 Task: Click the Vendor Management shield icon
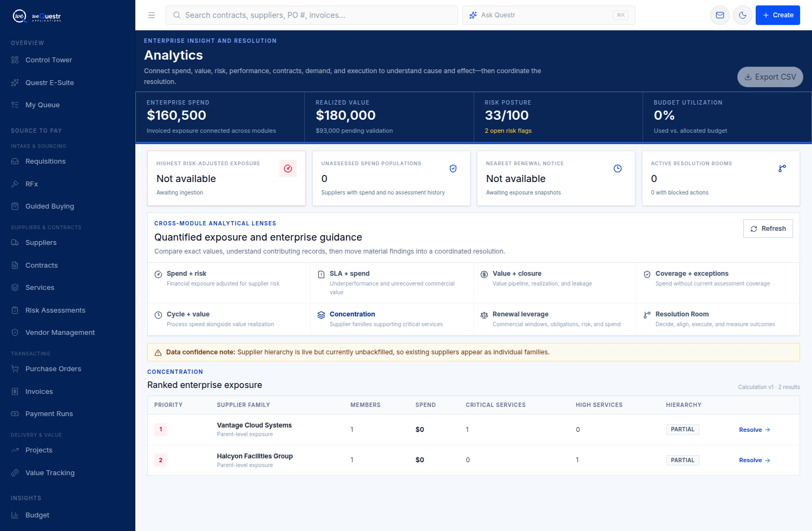click(15, 333)
